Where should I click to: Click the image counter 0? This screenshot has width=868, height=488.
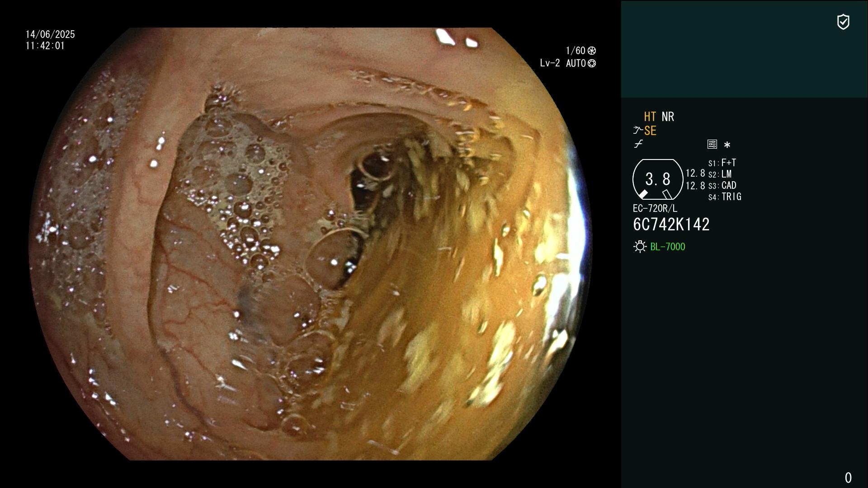click(848, 478)
